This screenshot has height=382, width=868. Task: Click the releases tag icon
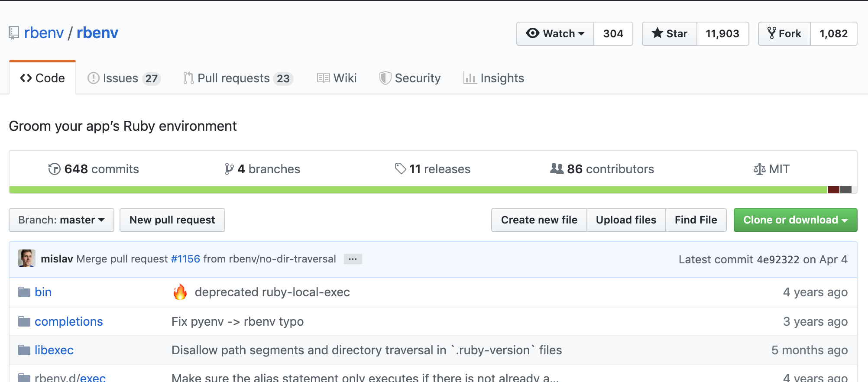[x=400, y=168]
